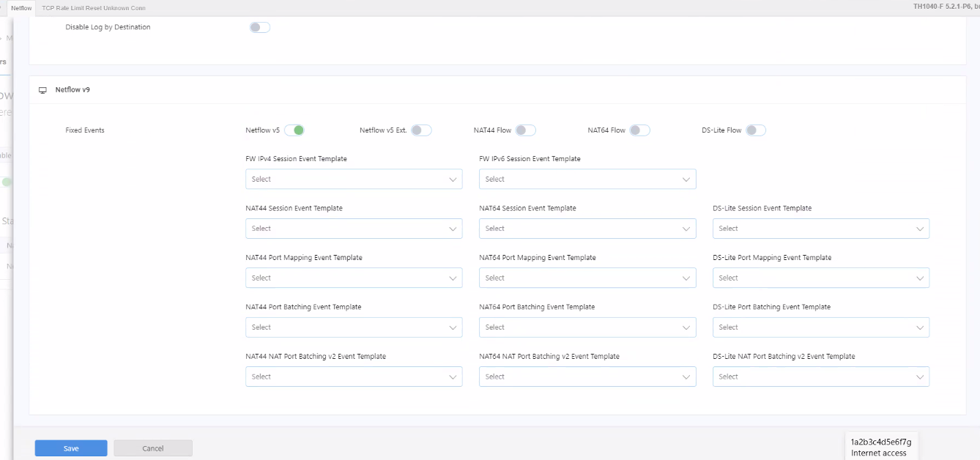The height and width of the screenshot is (460, 980).
Task: Open NAT44 Port Batching Event Template dropdown
Action: tap(354, 327)
